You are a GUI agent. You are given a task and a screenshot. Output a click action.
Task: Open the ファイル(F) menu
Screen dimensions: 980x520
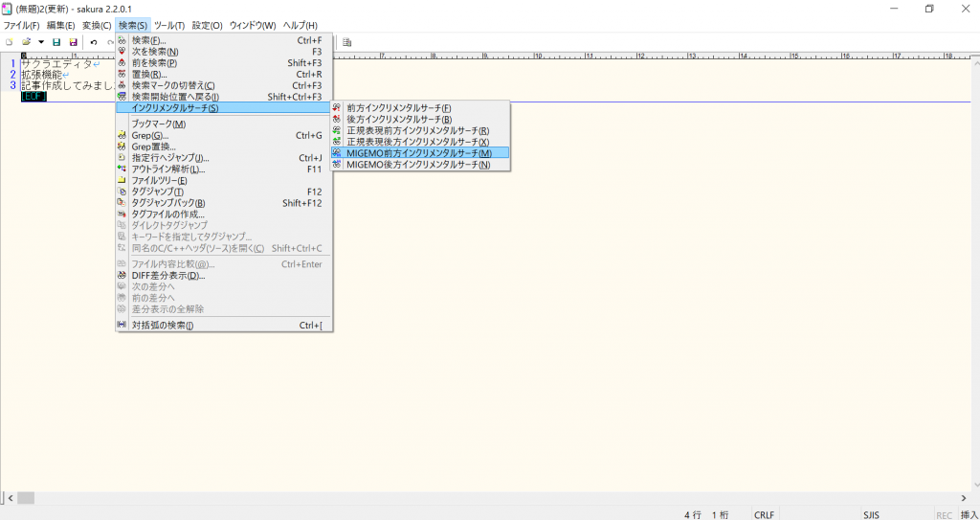pyautogui.click(x=22, y=26)
